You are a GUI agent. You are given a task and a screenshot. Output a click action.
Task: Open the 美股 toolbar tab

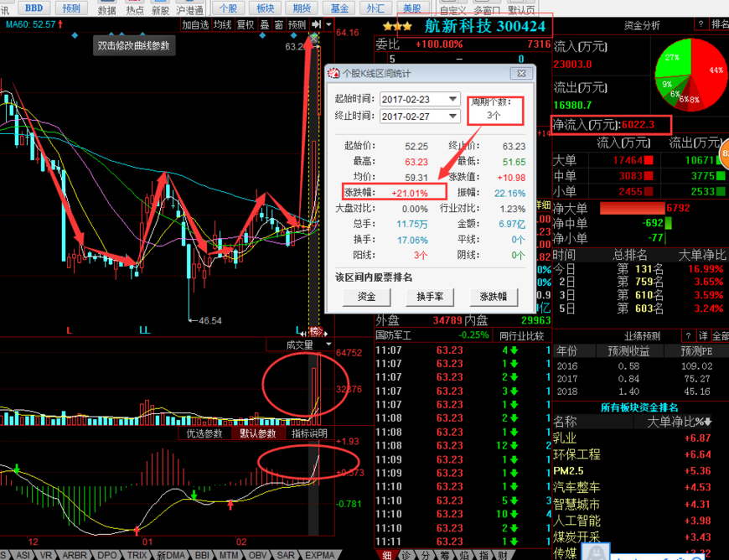pyautogui.click(x=413, y=8)
